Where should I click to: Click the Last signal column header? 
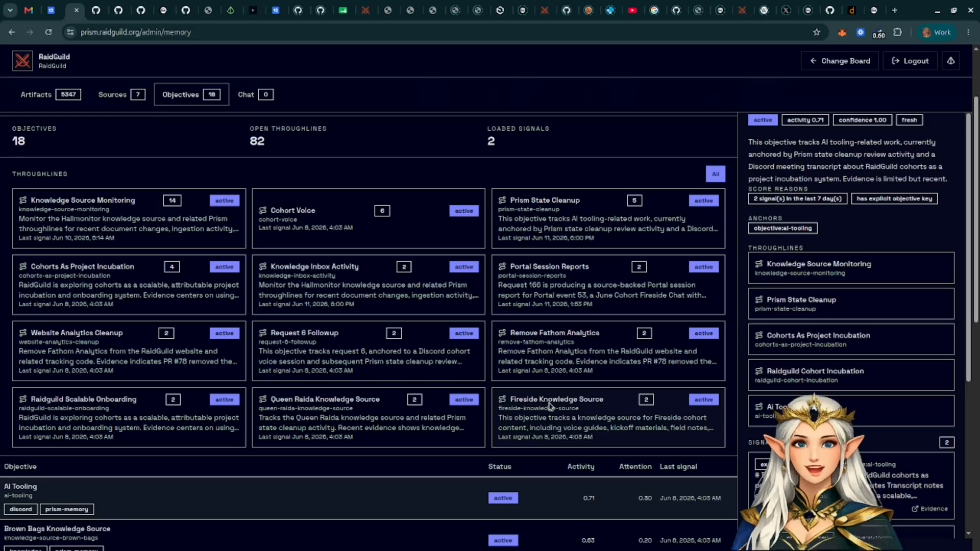(x=678, y=466)
